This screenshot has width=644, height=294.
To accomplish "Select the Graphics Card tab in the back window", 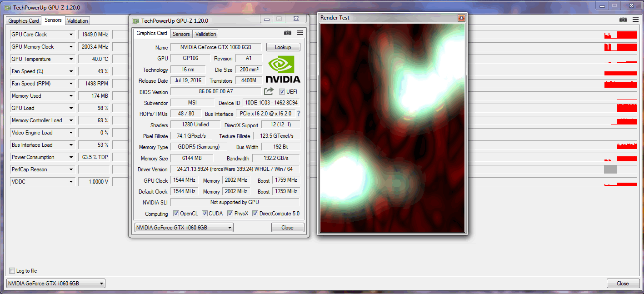I will pos(24,21).
